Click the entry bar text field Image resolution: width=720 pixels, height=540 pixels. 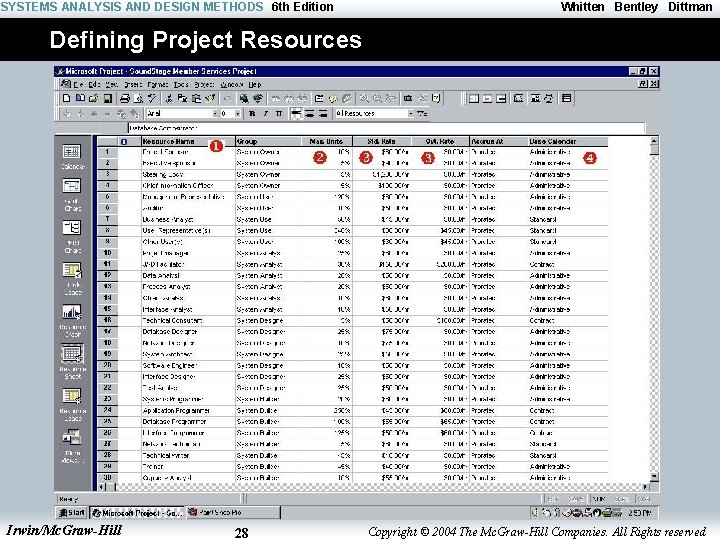click(386, 128)
